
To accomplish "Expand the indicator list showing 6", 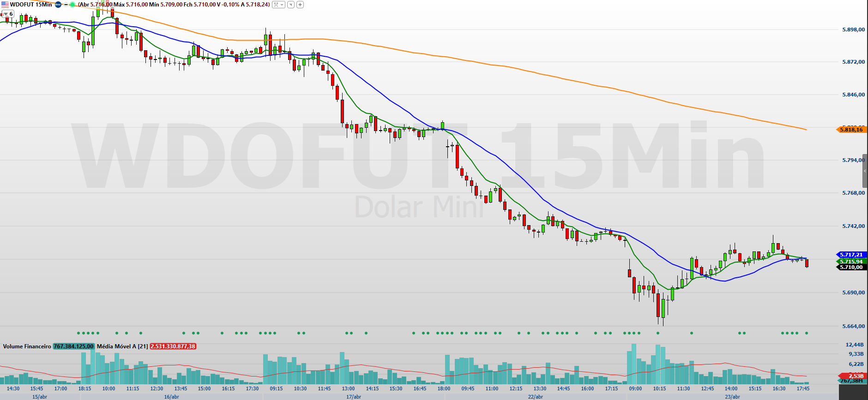I will (8, 14).
